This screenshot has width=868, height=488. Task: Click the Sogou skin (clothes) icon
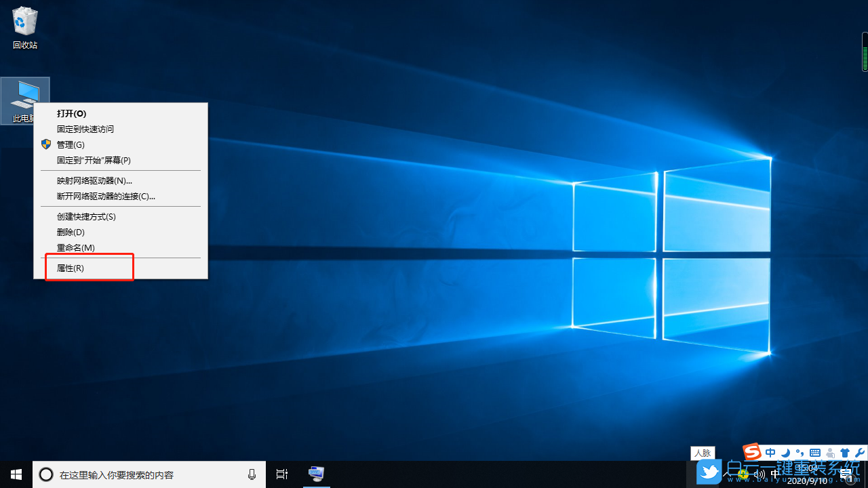844,453
